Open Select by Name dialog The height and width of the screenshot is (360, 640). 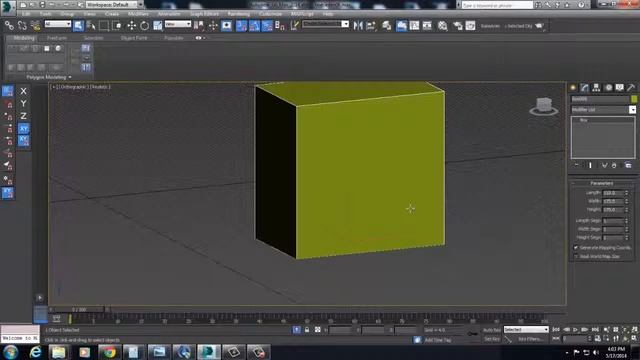91,26
